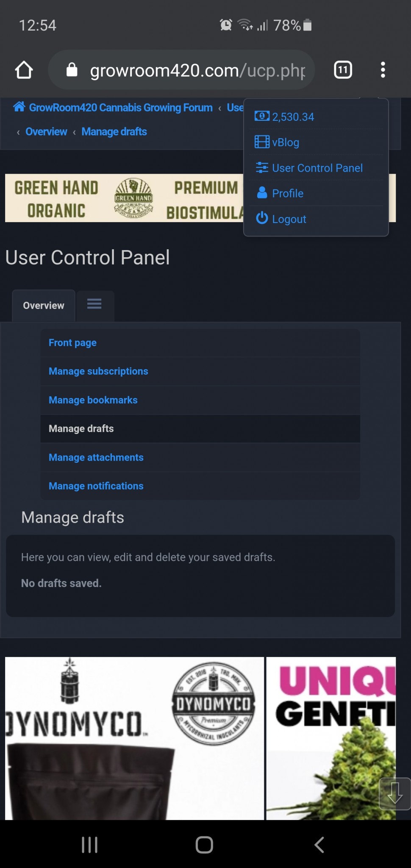The height and width of the screenshot is (868, 411).
Task: Click the Profile person icon
Action: pyautogui.click(x=262, y=193)
